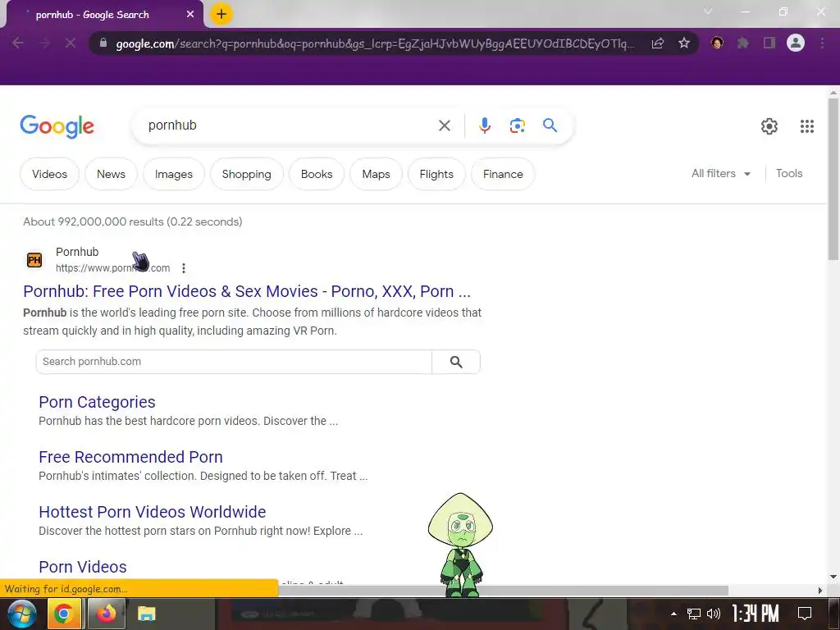Viewport: 840px width, 630px height.
Task: Search by image with Google Lens
Action: point(517,126)
